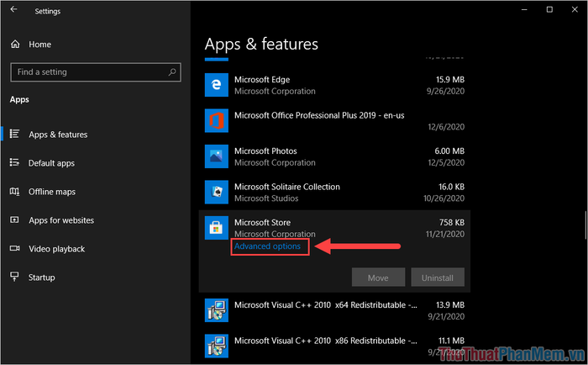Viewport: 588px width, 365px height.
Task: Click the 16.0 KB size value
Action: point(452,187)
